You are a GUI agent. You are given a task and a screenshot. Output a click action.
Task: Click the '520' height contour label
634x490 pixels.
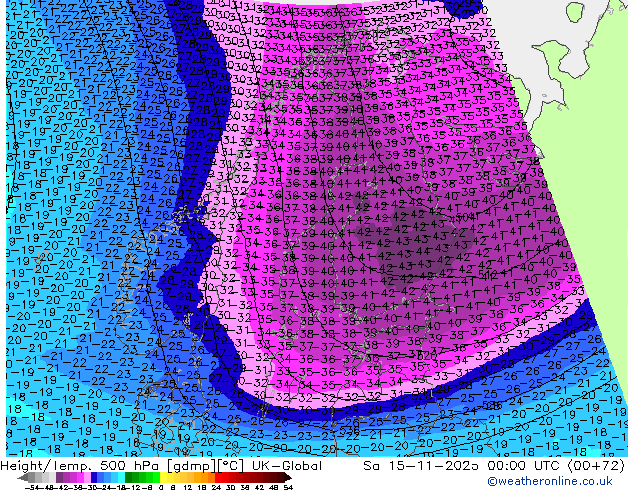tap(427, 355)
